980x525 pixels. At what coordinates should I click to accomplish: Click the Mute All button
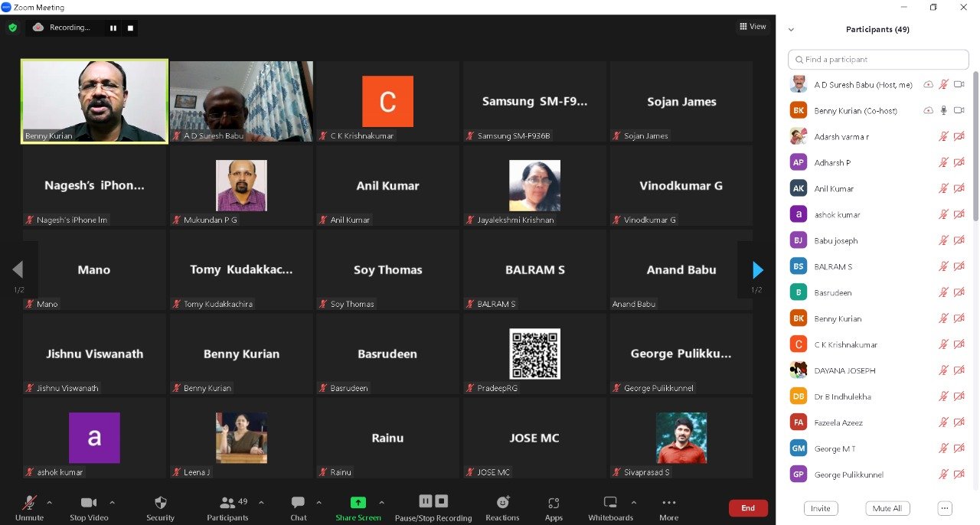[887, 508]
